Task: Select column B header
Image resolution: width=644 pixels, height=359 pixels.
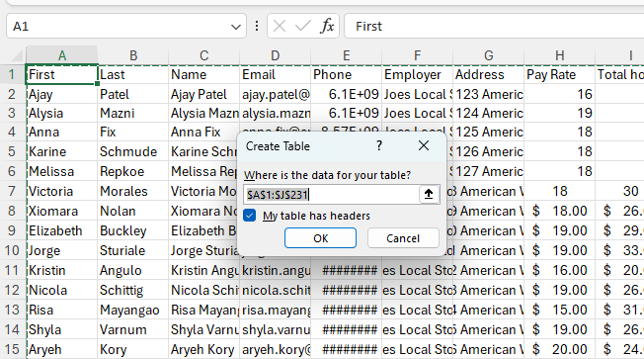Action: click(133, 55)
